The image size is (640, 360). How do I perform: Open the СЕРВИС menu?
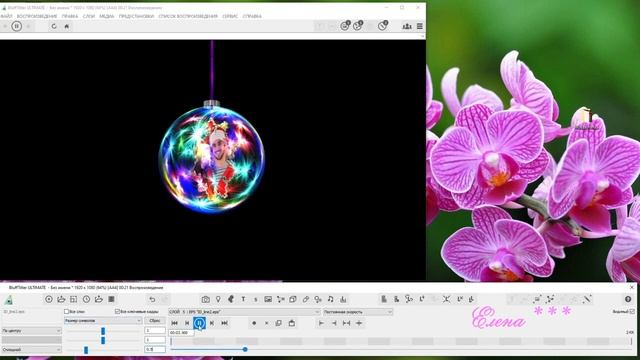(230, 16)
